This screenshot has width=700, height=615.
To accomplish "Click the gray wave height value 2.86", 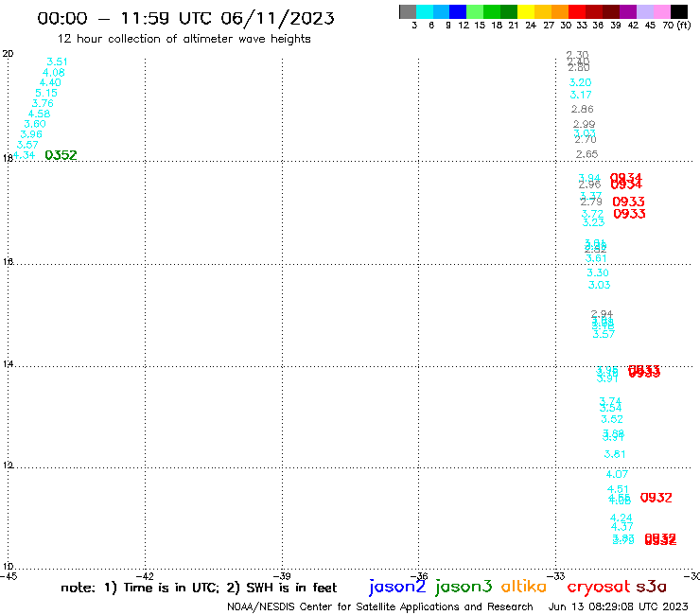I will point(582,109).
